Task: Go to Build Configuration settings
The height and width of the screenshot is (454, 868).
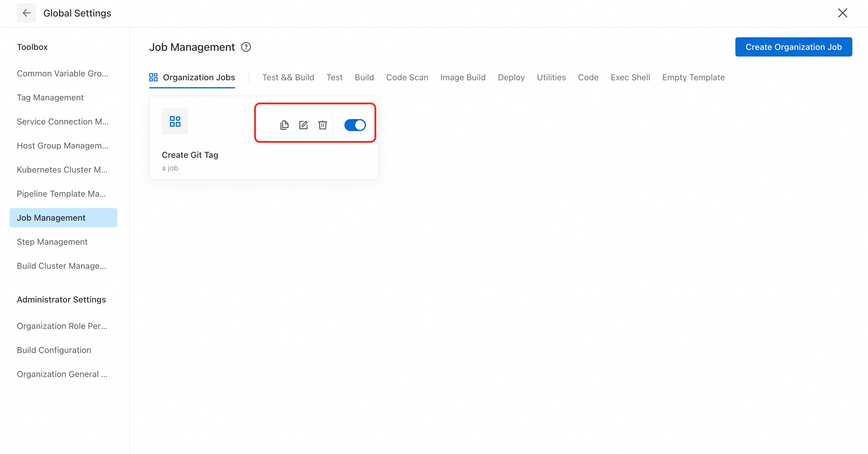Action: click(x=54, y=350)
